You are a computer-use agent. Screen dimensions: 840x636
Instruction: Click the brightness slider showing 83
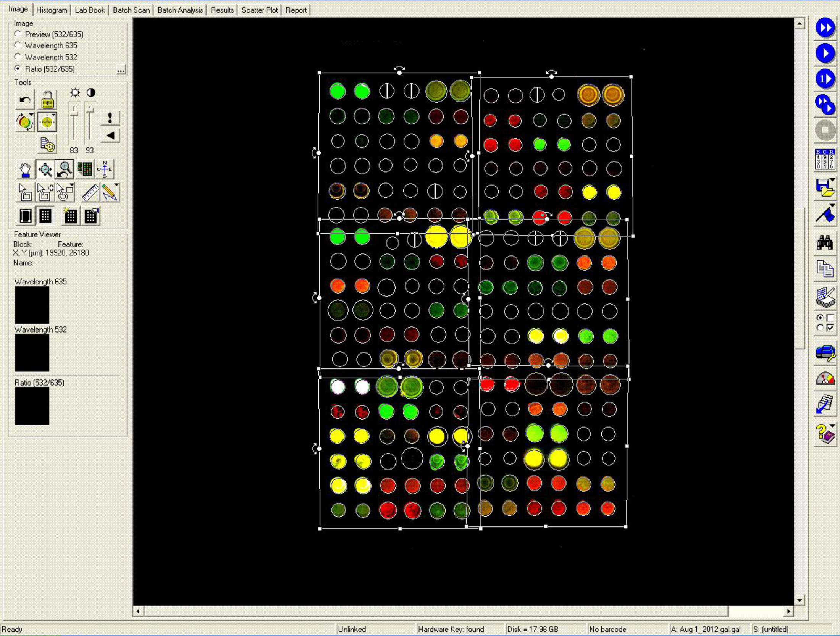coord(74,113)
